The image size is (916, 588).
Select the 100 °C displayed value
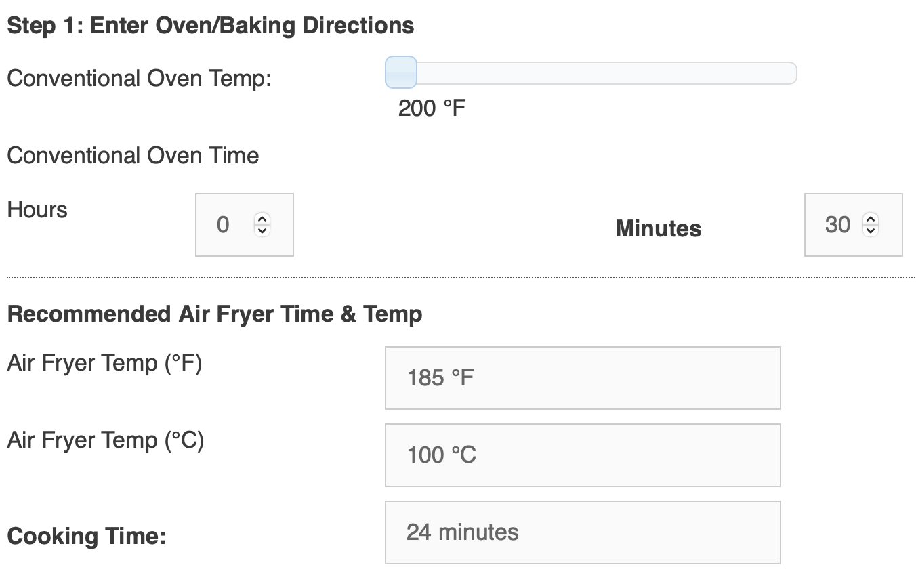(440, 455)
